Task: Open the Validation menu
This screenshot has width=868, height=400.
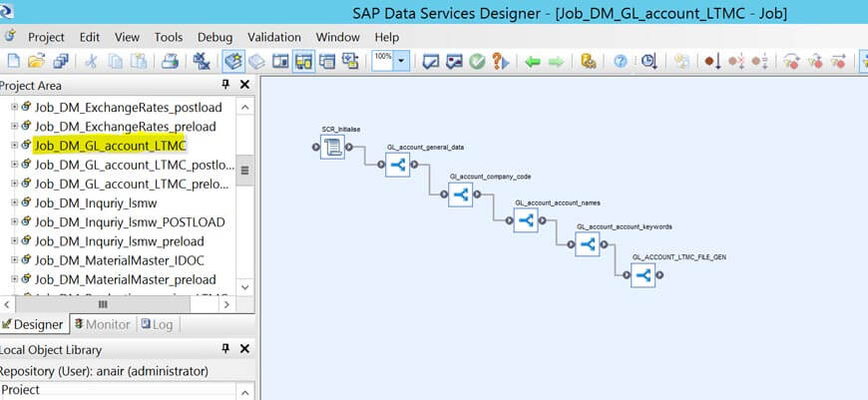Action: click(274, 37)
